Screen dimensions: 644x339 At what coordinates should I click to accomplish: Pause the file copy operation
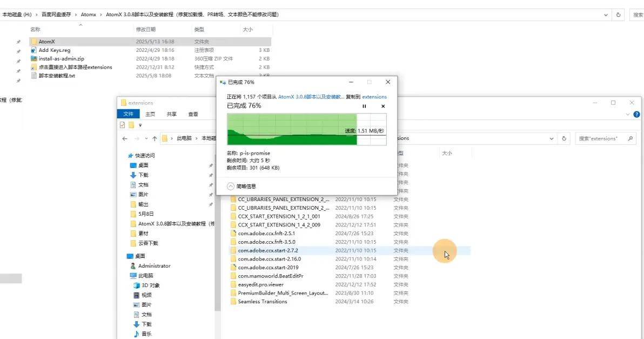[x=364, y=107]
